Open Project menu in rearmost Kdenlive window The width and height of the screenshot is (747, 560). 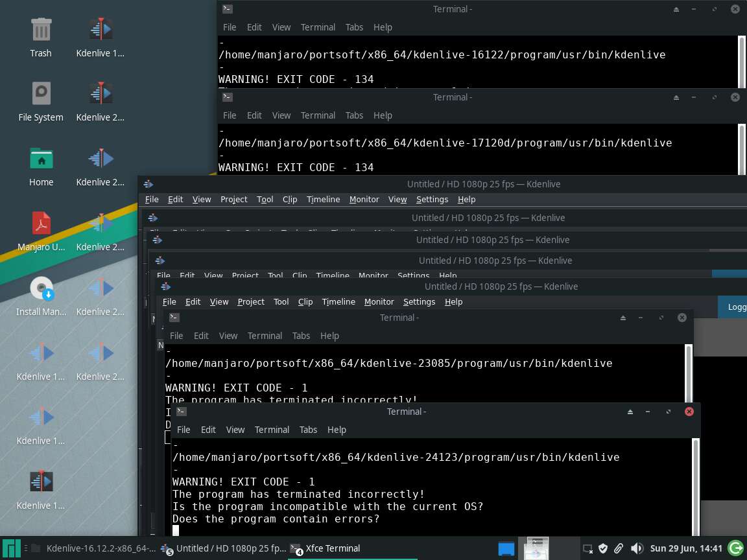[234, 199]
